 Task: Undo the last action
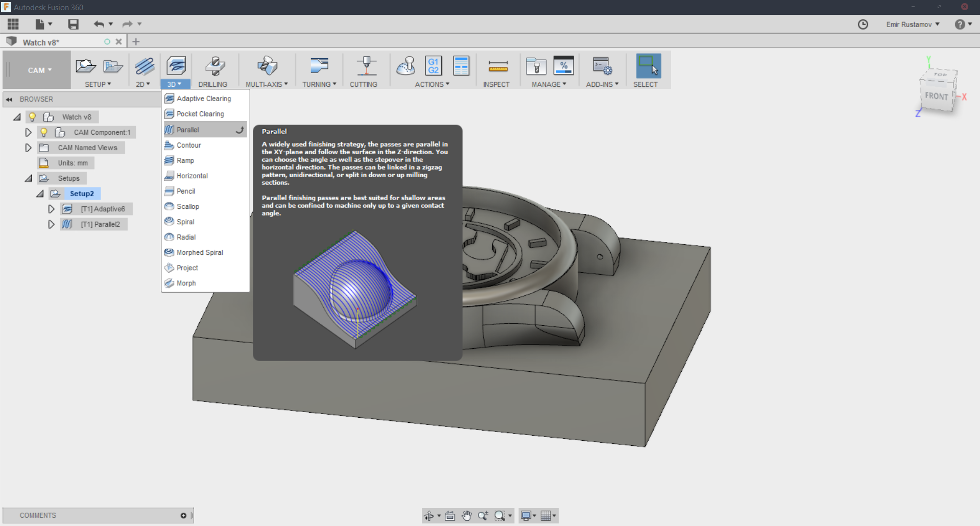99,24
